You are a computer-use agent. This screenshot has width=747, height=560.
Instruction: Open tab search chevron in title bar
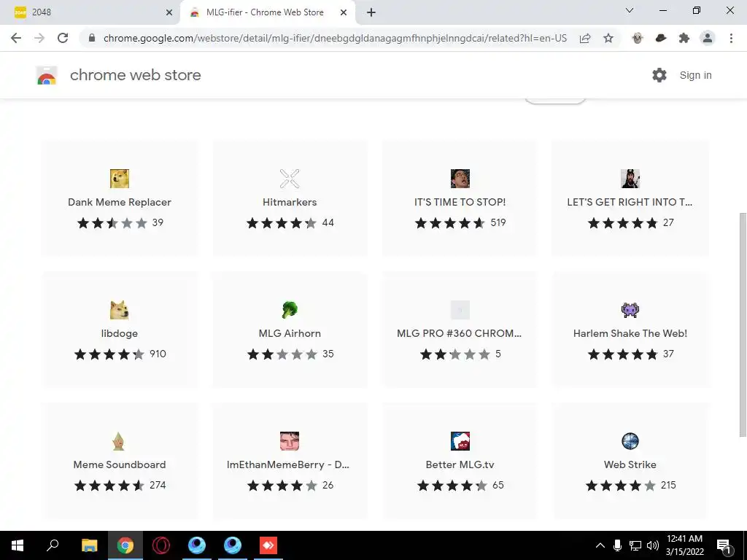coord(629,10)
